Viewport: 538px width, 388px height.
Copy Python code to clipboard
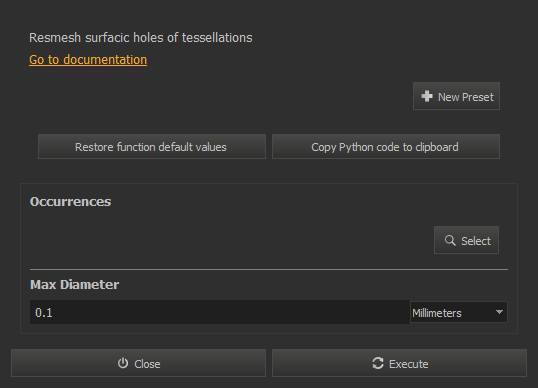click(x=386, y=147)
